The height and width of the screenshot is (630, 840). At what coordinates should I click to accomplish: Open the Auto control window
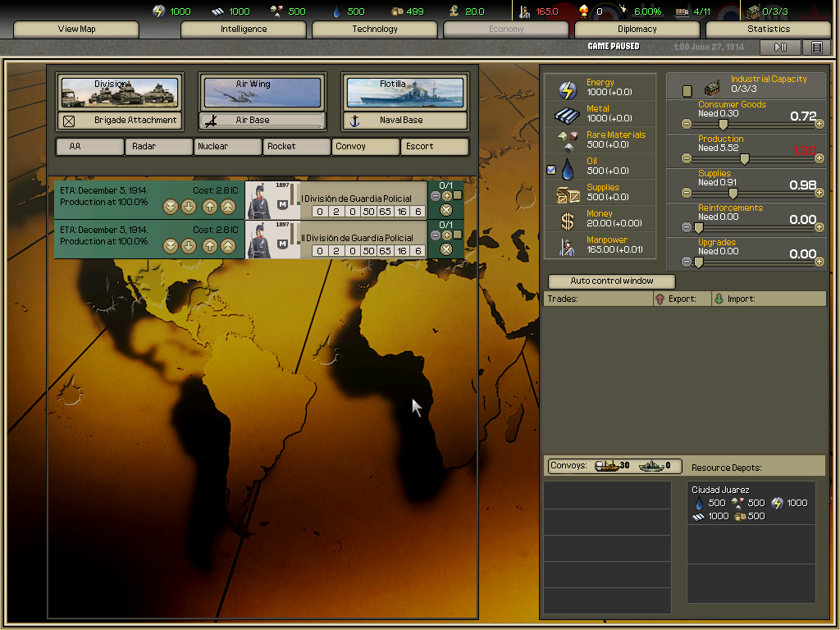(x=611, y=281)
